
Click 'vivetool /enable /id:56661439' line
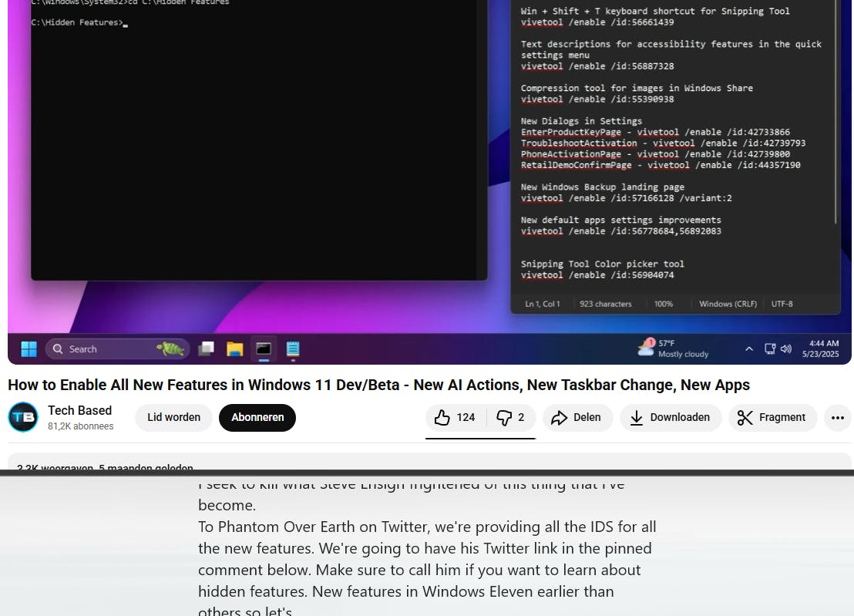coord(597,22)
